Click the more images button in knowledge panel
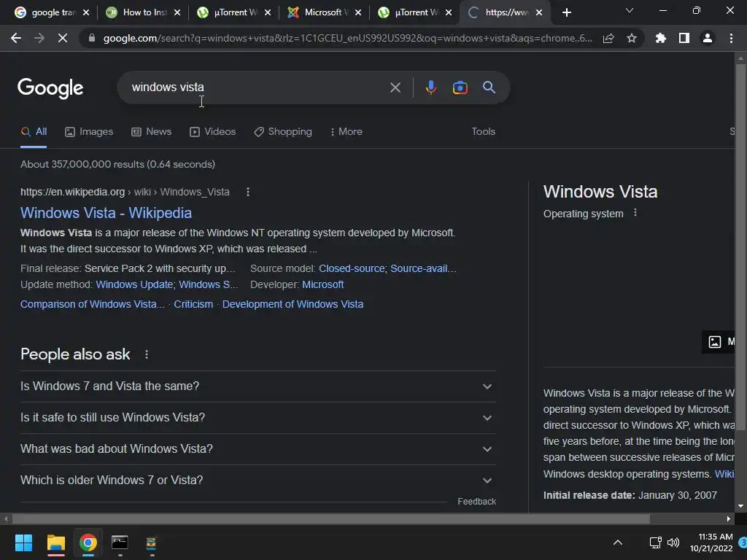 point(719,342)
